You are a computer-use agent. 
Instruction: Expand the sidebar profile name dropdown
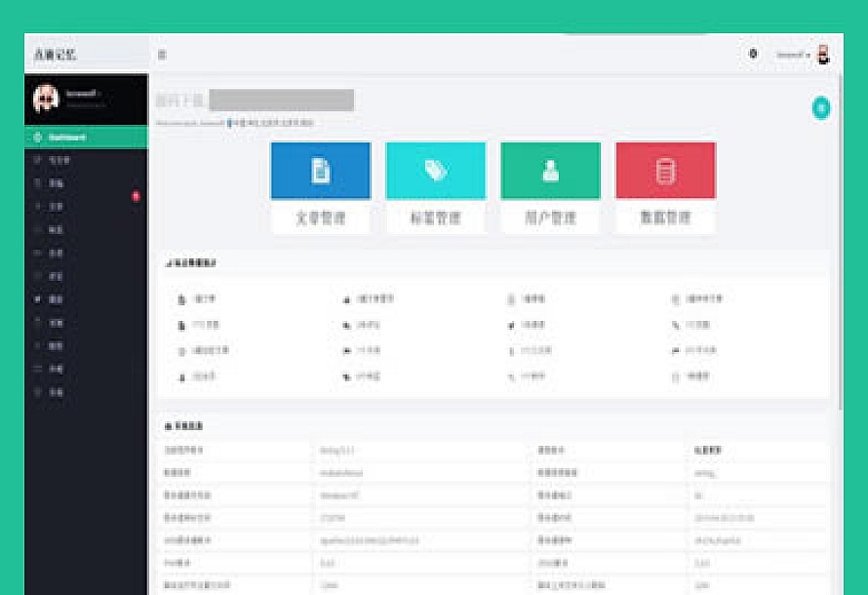[x=85, y=95]
